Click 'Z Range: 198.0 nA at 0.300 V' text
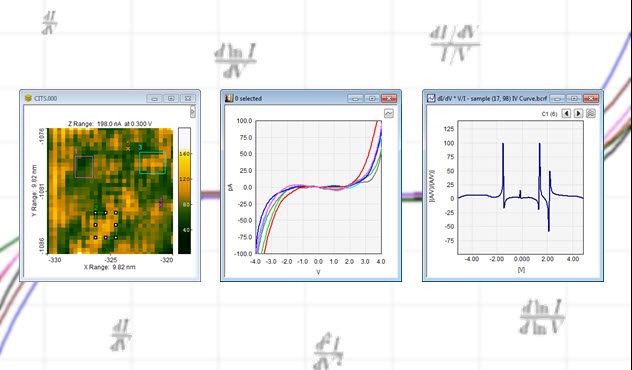The width and height of the screenshot is (632, 370). pos(110,124)
